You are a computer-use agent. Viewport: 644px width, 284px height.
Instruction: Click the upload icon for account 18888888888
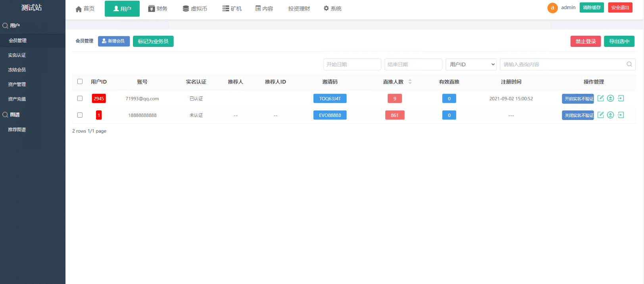pos(610,115)
